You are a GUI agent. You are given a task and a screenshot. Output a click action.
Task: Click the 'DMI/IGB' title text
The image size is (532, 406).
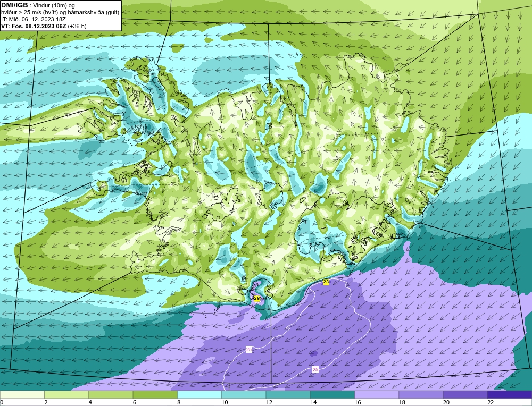[x=14, y=5]
